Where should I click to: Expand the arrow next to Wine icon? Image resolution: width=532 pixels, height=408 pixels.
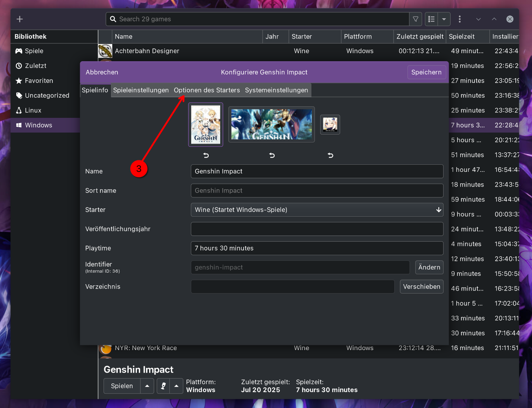click(177, 386)
